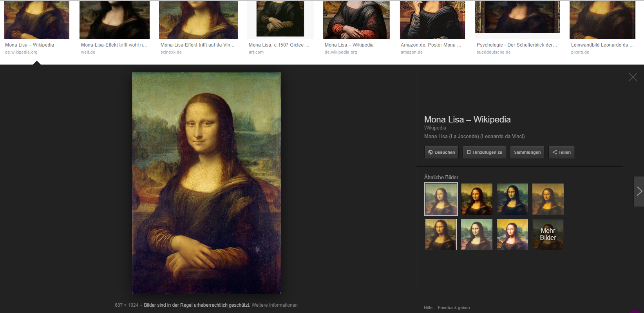Image resolution: width=644 pixels, height=313 pixels.
Task: Click the '687 × 1024' image dimensions text
Action: pos(127,305)
